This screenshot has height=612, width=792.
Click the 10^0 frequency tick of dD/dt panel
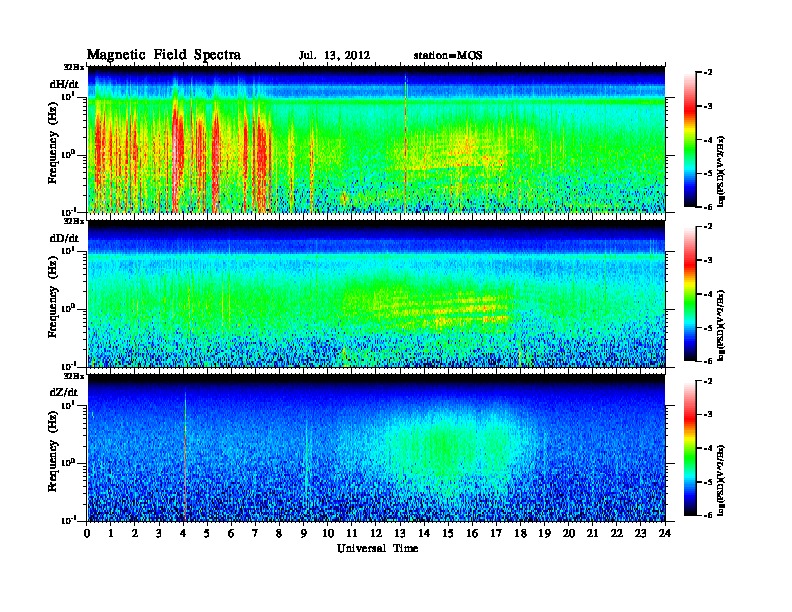67,308
